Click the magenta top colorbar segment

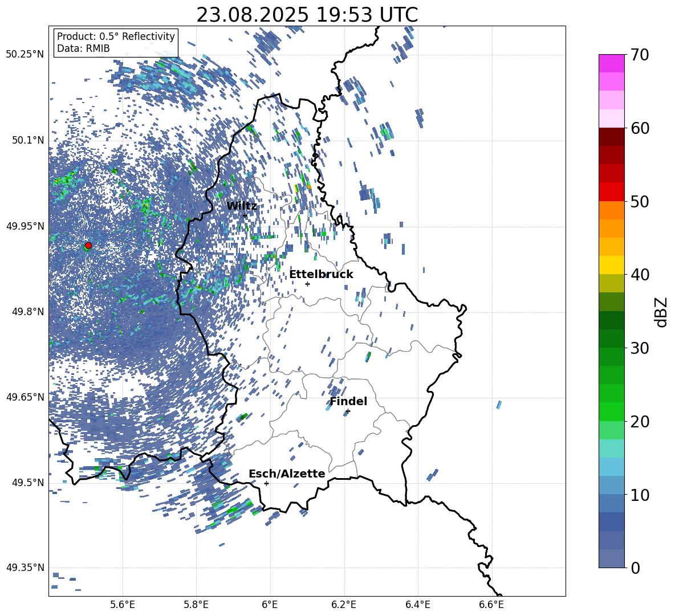pos(611,63)
